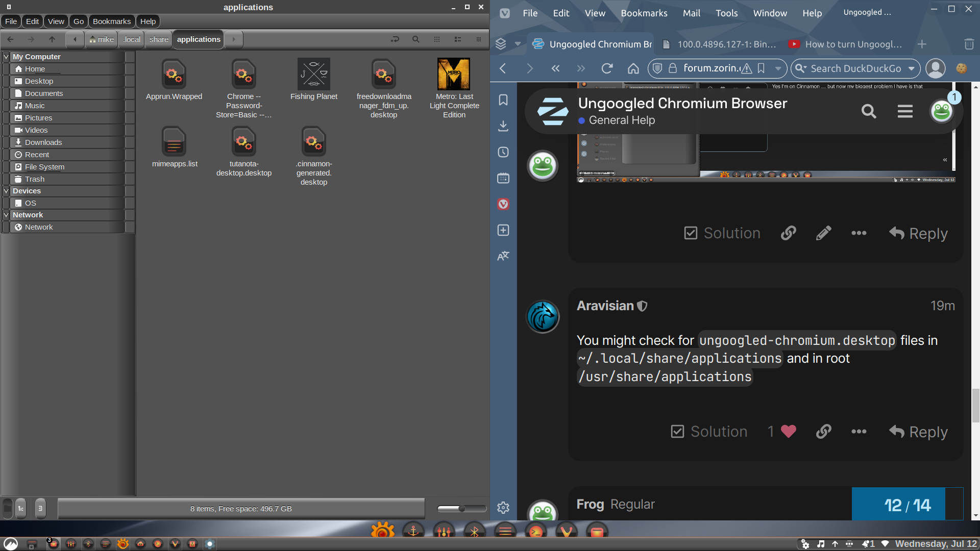The width and height of the screenshot is (980, 551).
Task: Open the address bar history dropdown
Action: pos(778,68)
